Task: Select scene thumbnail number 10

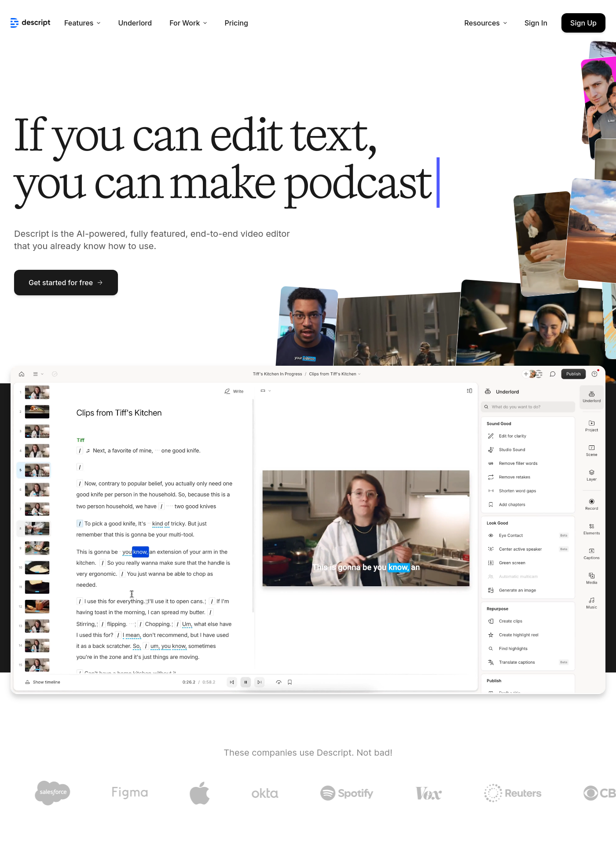Action: pyautogui.click(x=37, y=567)
